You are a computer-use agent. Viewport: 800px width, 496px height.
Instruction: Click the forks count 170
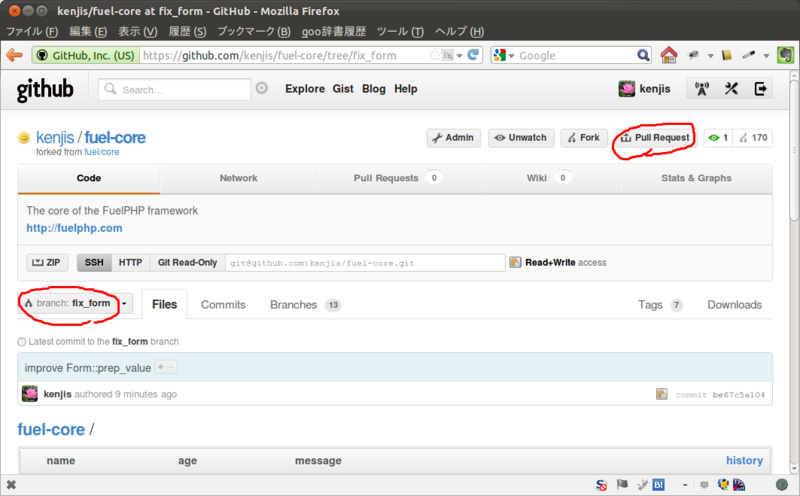point(753,138)
